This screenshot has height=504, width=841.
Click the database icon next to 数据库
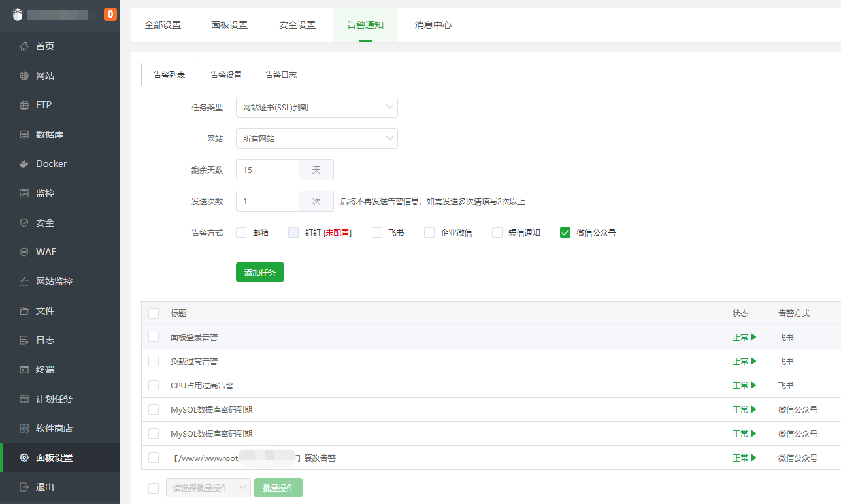(24, 134)
